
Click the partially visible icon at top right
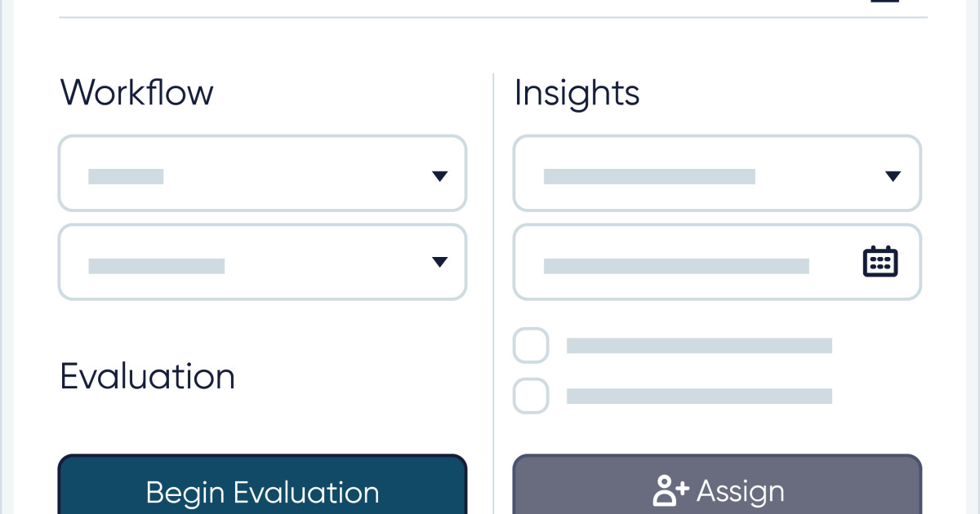[886, 3]
